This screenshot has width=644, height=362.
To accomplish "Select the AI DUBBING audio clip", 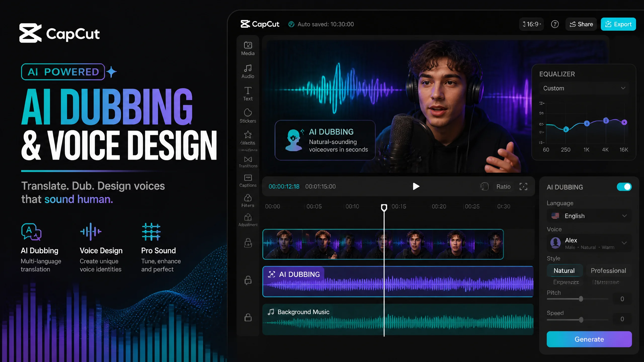I will click(x=398, y=282).
